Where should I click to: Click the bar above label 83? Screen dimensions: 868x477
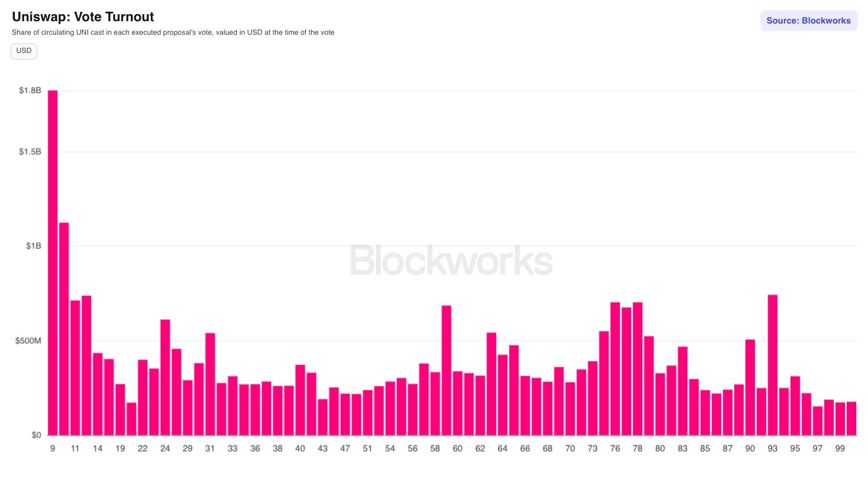tap(683, 391)
